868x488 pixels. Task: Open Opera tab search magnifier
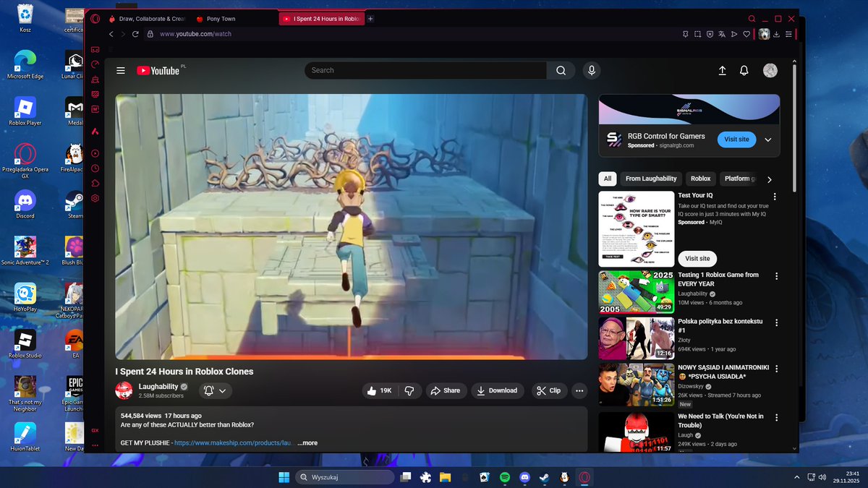pos(752,19)
